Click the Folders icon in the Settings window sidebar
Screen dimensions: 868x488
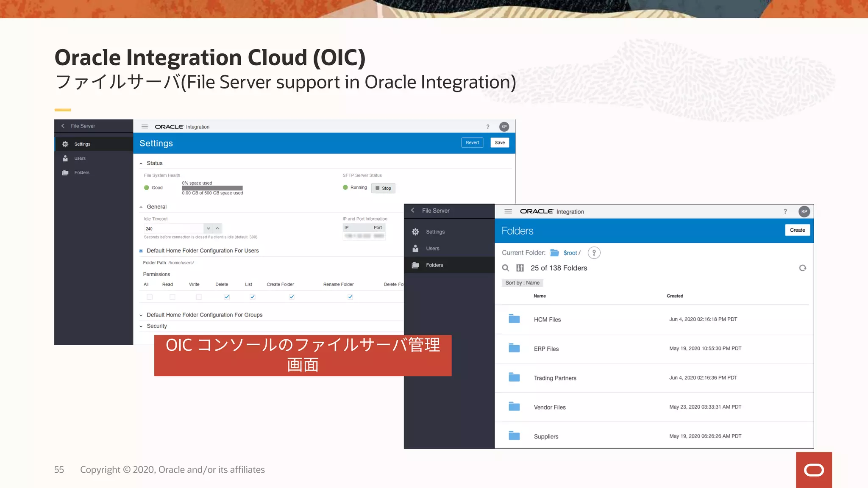pyautogui.click(x=65, y=172)
